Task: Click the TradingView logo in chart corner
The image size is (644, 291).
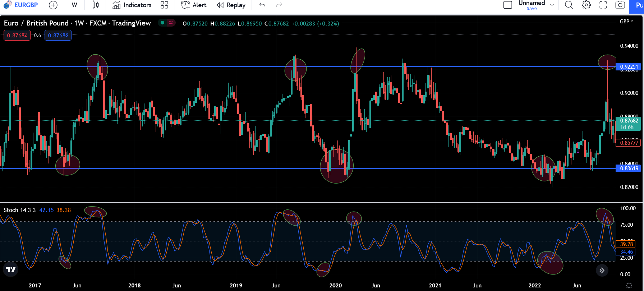Action: click(11, 269)
